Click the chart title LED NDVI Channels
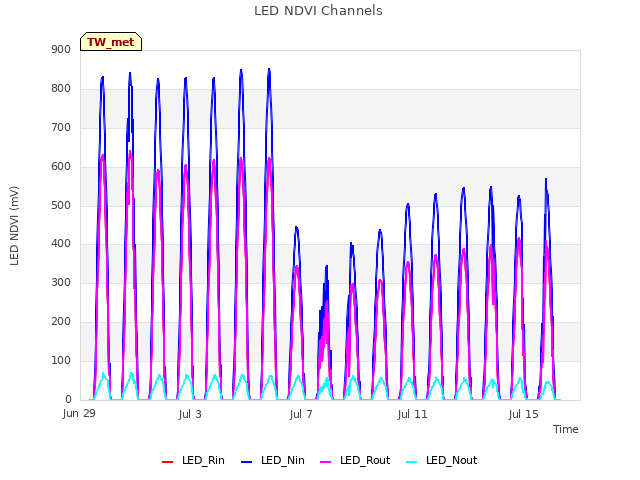The height and width of the screenshot is (480, 640). point(318,11)
